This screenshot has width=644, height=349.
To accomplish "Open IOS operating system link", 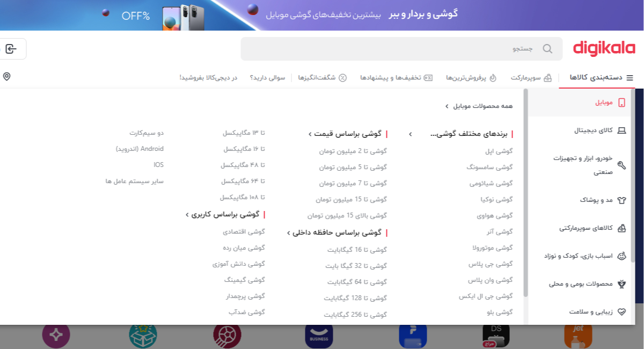I will (x=158, y=165).
